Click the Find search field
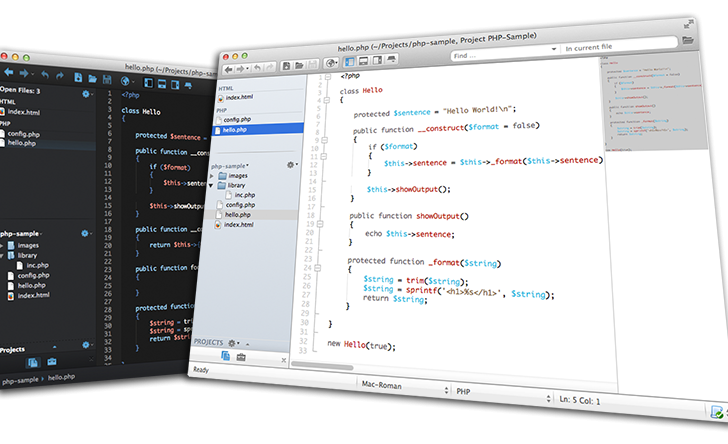 pyautogui.click(x=500, y=55)
